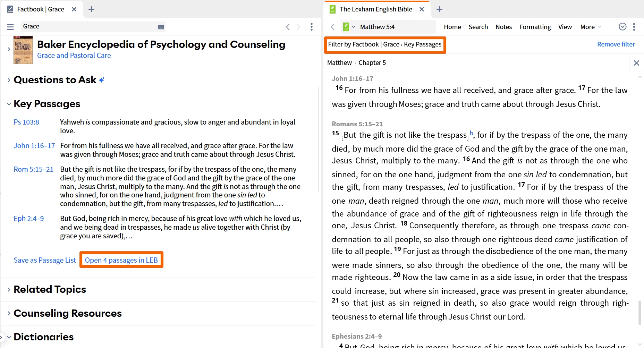Go back in Factbook history
Screen dimensions: 644x348
coord(288,27)
